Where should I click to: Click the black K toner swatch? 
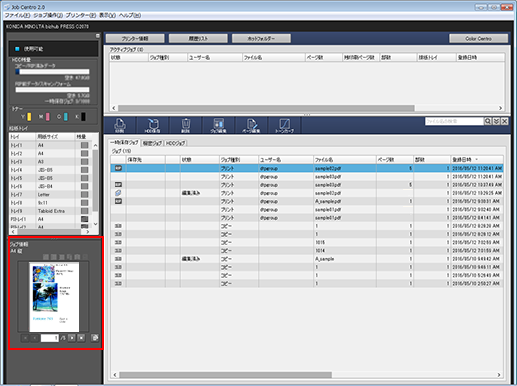(83, 117)
